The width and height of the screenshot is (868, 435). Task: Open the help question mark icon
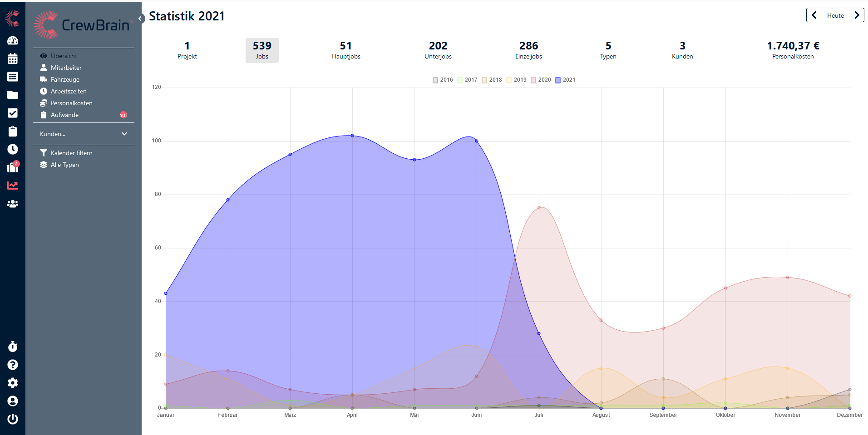13,365
